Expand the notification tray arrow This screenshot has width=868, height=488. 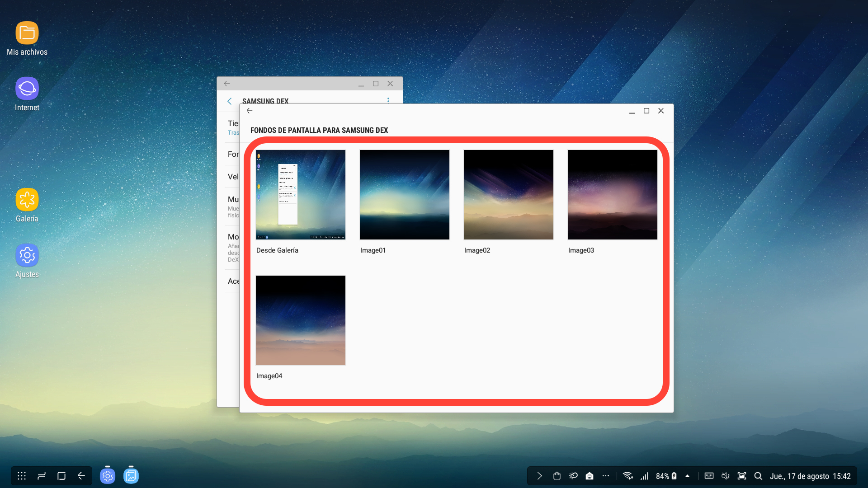coord(539,476)
